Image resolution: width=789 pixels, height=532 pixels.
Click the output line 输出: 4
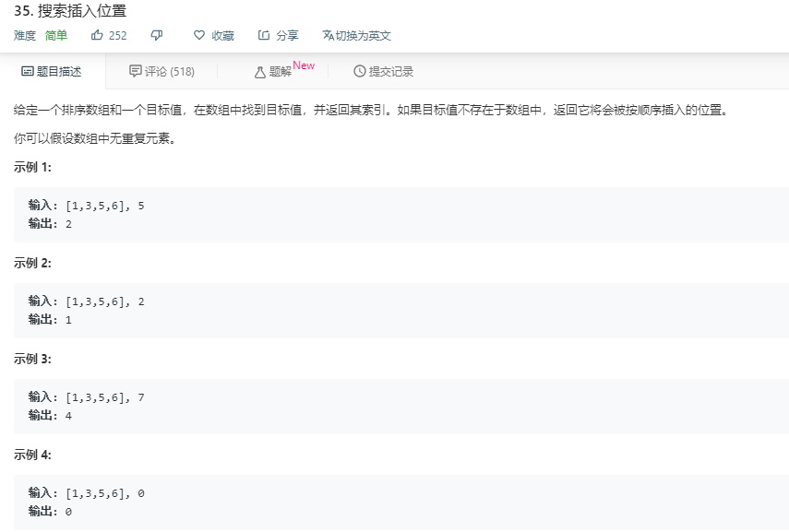(51, 415)
